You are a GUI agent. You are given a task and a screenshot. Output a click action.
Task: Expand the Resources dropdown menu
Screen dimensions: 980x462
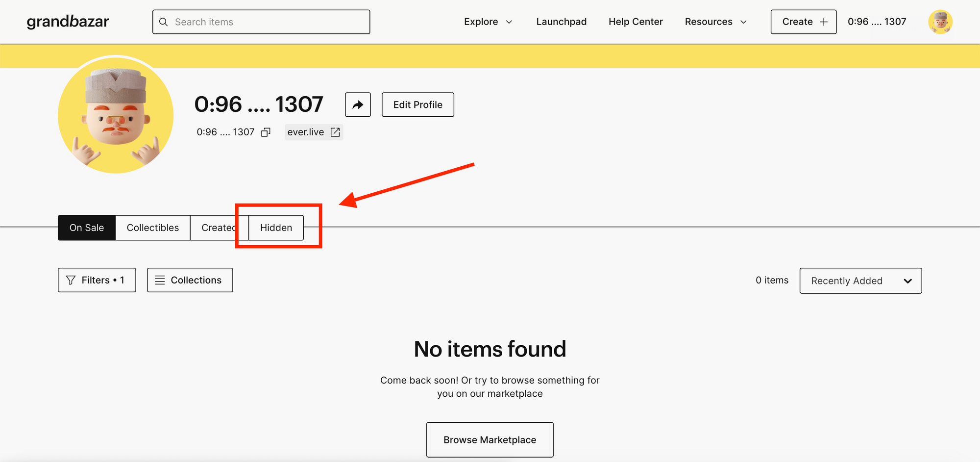pos(716,22)
